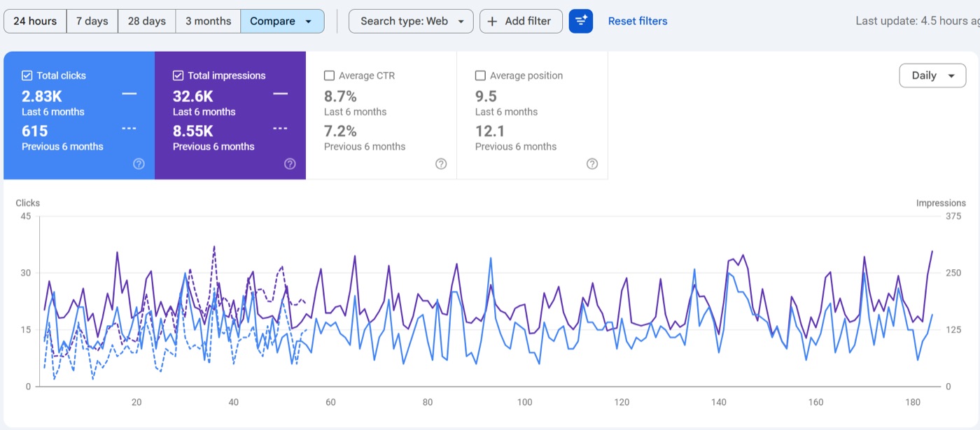
Task: Click the 375 impressions axis value
Action: [x=953, y=216]
